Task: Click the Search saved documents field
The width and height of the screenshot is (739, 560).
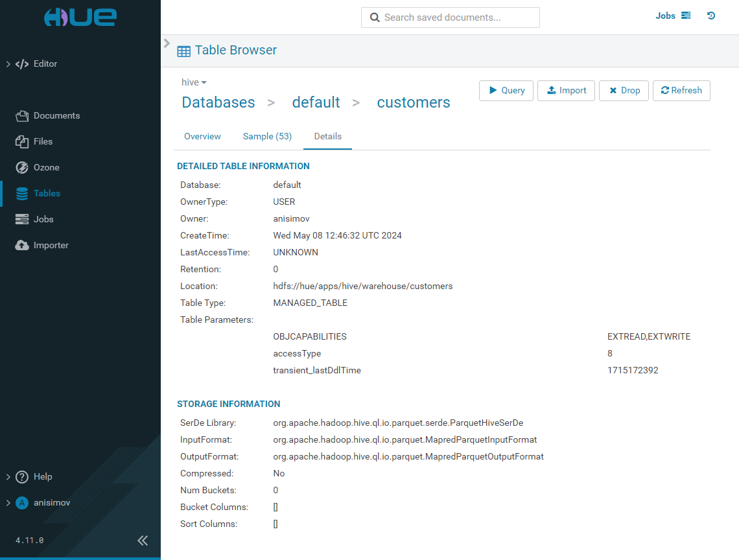Action: click(451, 17)
